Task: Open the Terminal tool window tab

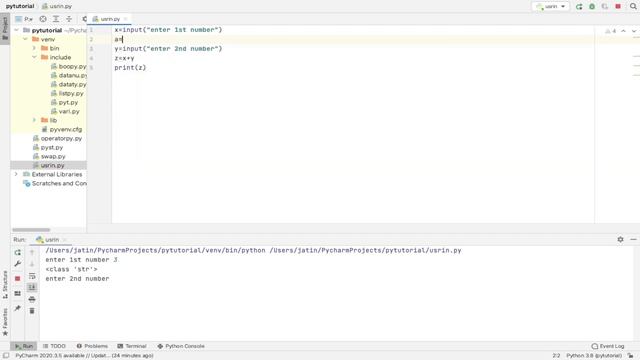Action: [x=132, y=346]
